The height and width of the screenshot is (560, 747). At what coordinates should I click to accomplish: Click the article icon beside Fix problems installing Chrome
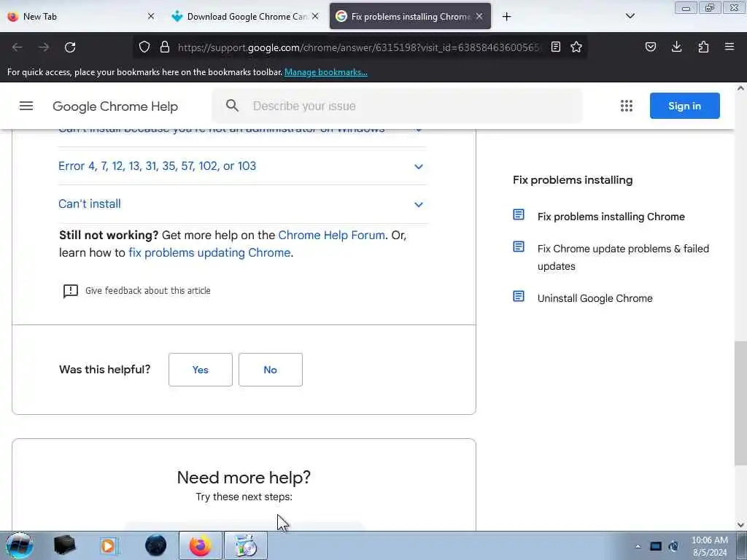[x=519, y=215]
